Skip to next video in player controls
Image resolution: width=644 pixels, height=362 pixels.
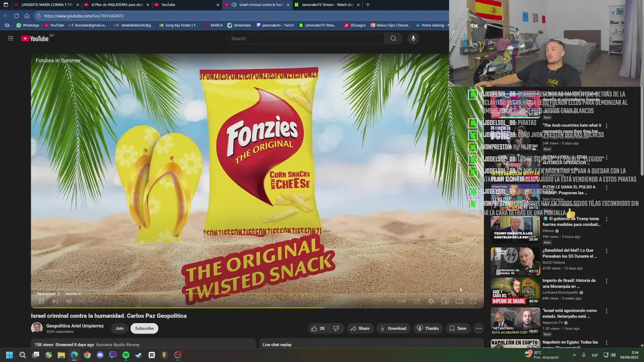click(55, 301)
